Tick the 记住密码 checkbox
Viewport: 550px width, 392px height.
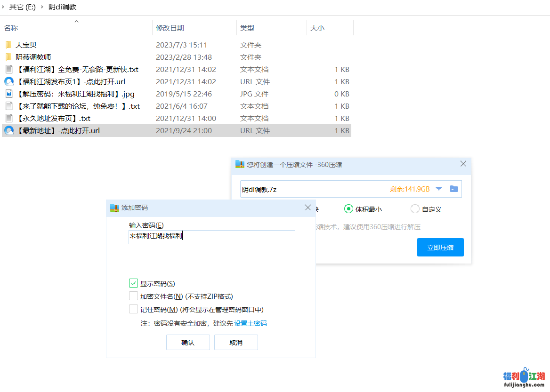(133, 309)
